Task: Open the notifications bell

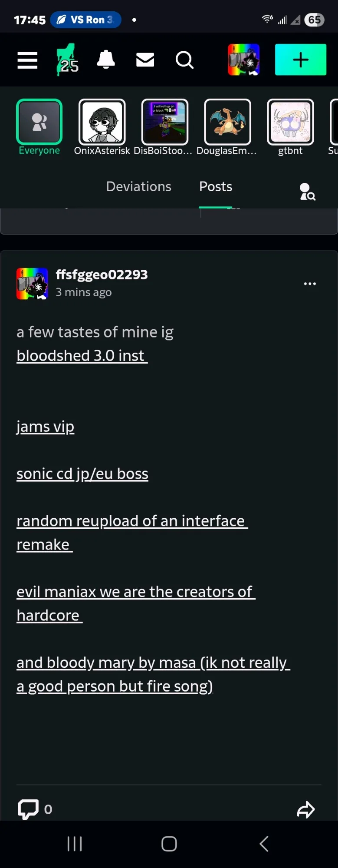Action: [106, 60]
